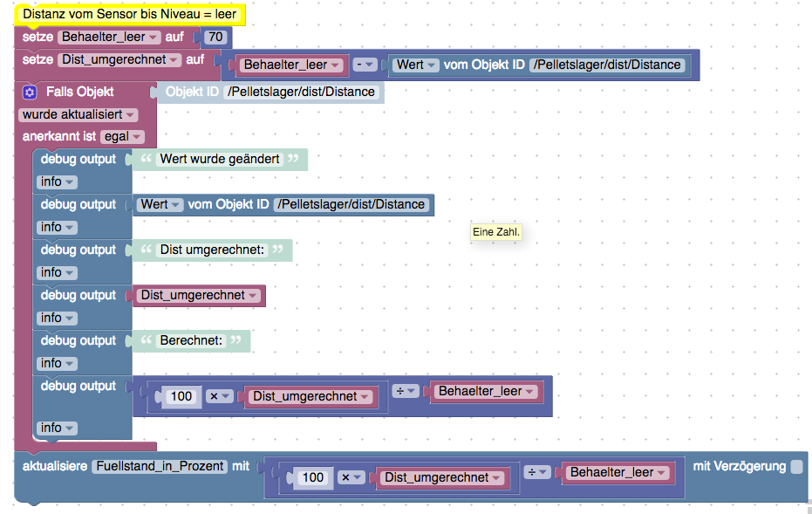Open Behaelter_leer variable dropdown in first setze block
This screenshot has width=812, height=514.
click(x=109, y=37)
